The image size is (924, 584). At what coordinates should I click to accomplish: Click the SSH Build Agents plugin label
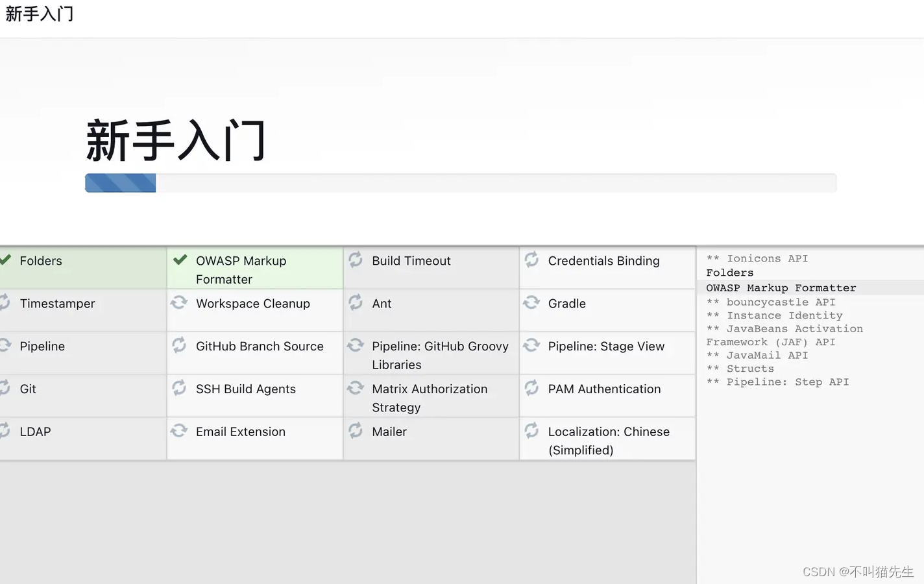click(x=245, y=389)
